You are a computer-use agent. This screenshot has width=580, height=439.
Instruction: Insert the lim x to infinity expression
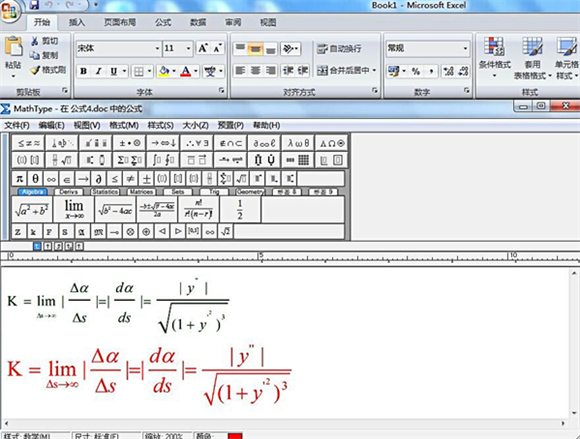(x=74, y=210)
